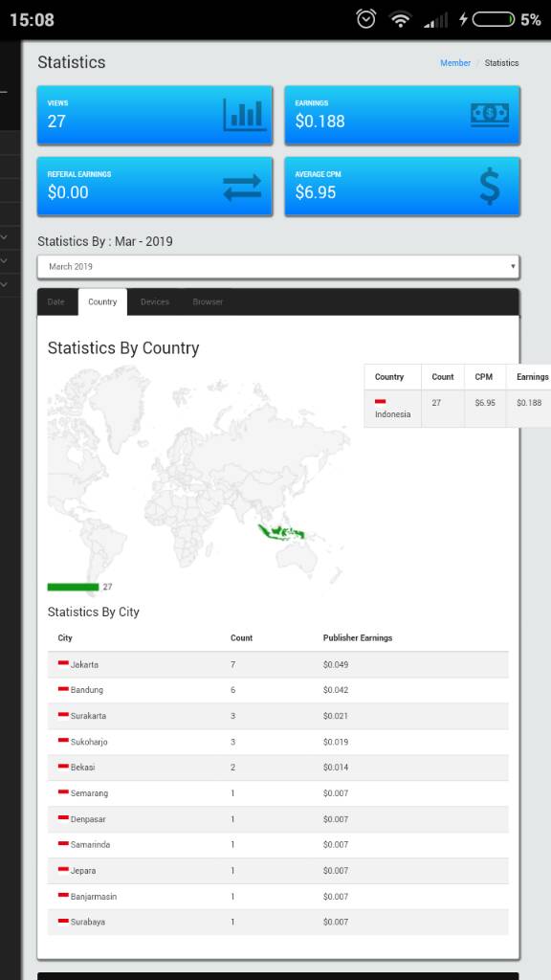Click the Indonesia flag icon in country table

pos(380,401)
